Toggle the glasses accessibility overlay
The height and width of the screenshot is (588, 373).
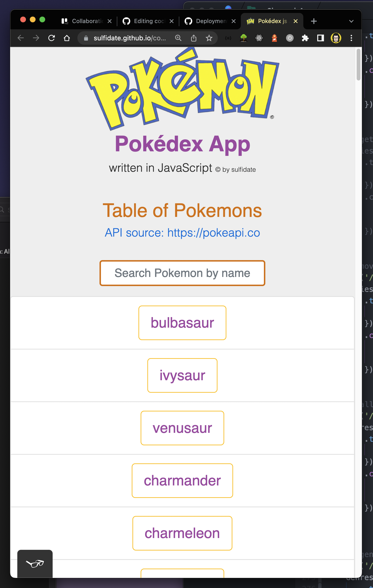pos(35,564)
